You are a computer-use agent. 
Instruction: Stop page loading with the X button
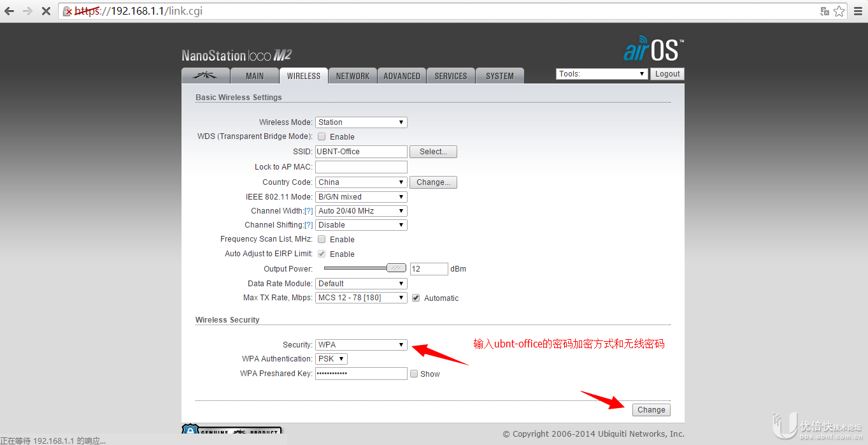coord(46,11)
